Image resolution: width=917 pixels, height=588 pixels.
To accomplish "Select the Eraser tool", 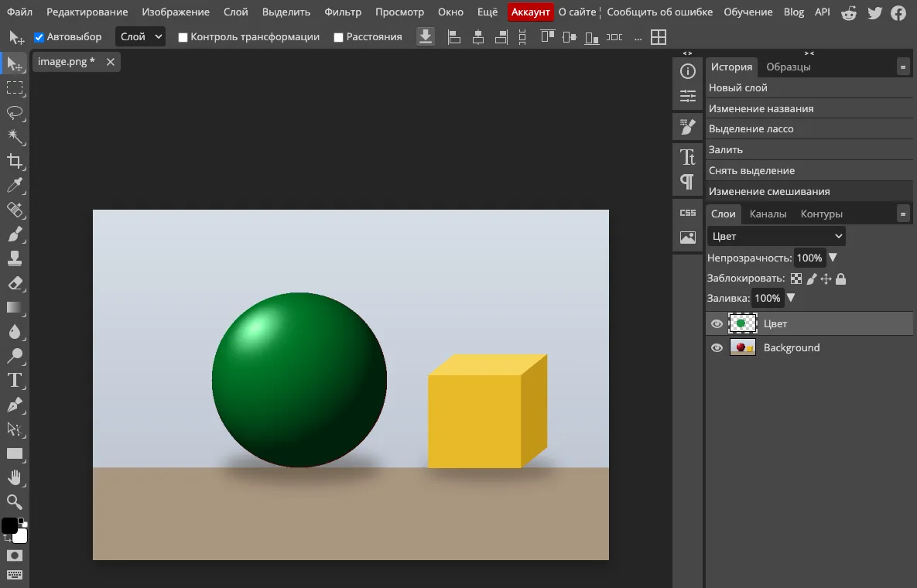I will [15, 283].
